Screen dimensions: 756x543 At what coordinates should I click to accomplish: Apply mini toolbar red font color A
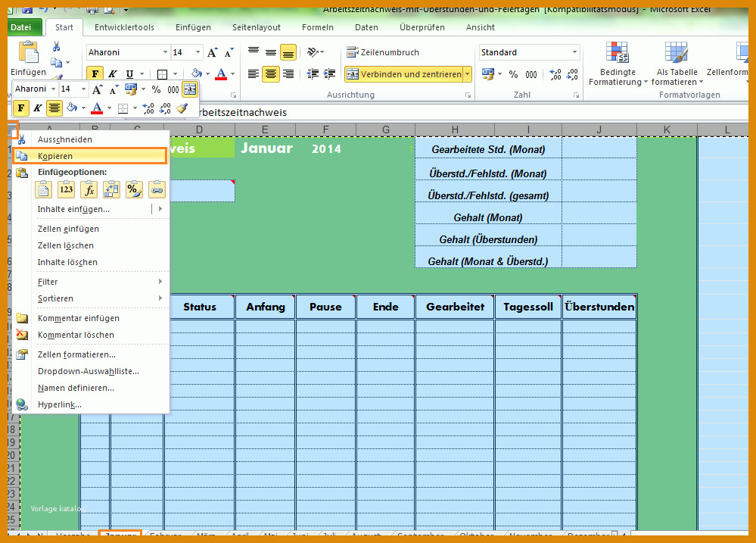[97, 108]
